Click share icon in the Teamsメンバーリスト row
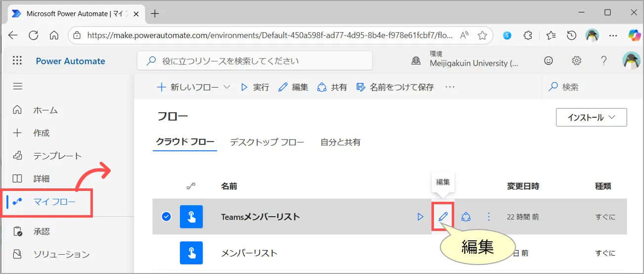 click(466, 217)
